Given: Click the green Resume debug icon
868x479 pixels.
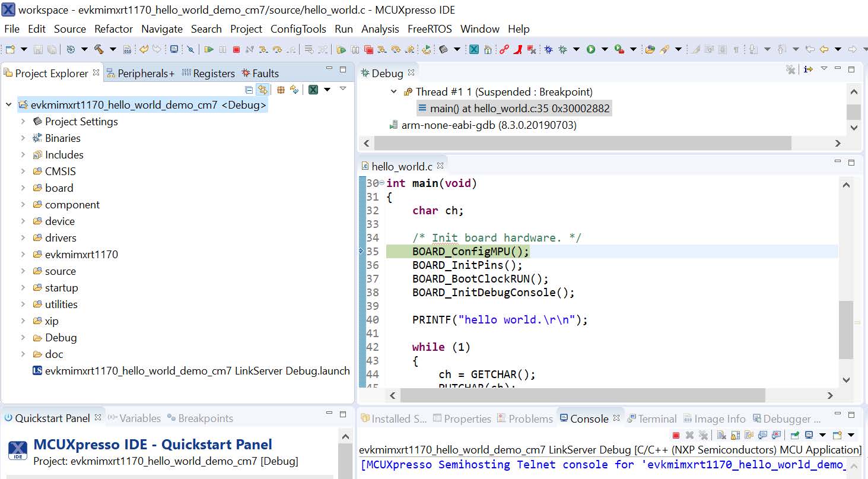Looking at the screenshot, I should [x=209, y=50].
